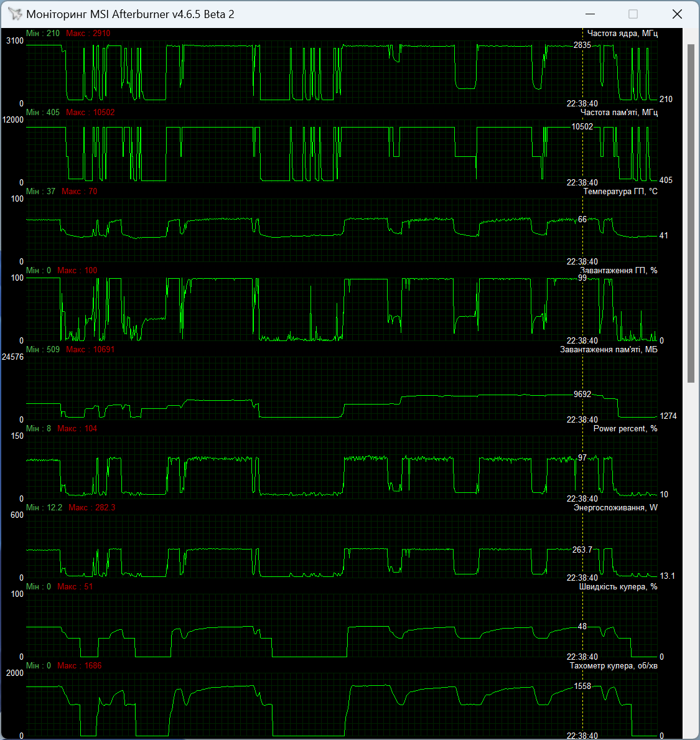Click the 'Макс : 10691' memory usage value
The height and width of the screenshot is (740, 700).
click(90, 350)
